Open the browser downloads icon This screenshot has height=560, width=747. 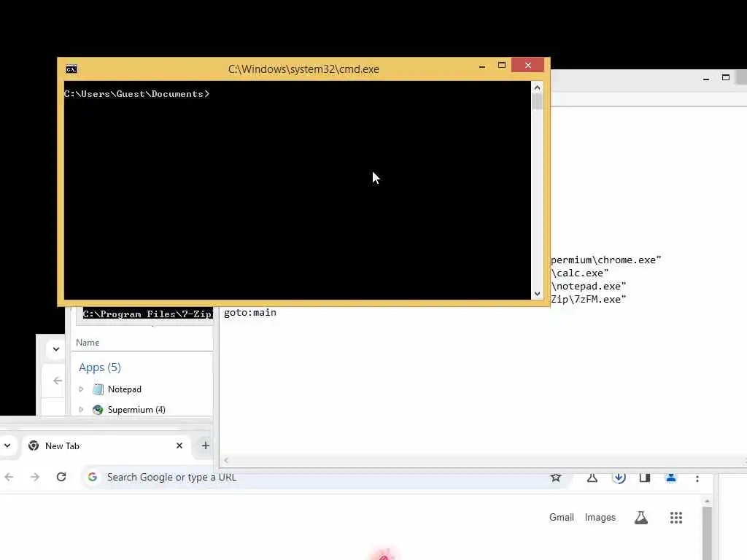(x=619, y=477)
